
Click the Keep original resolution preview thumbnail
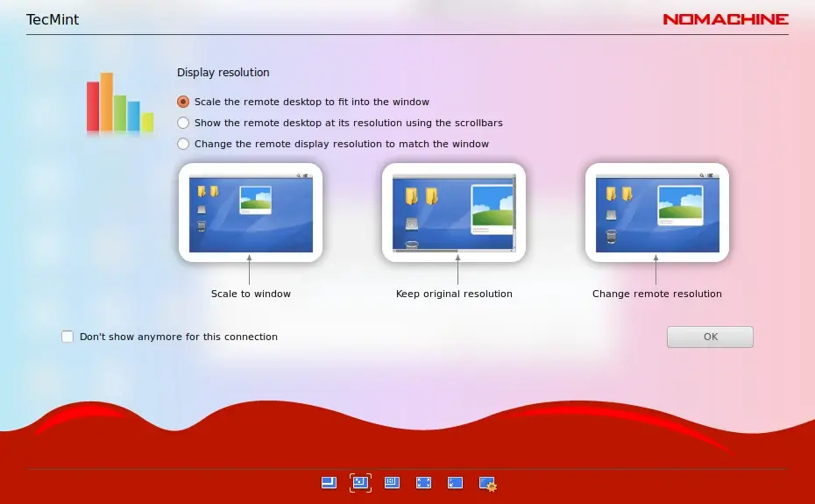tap(454, 213)
